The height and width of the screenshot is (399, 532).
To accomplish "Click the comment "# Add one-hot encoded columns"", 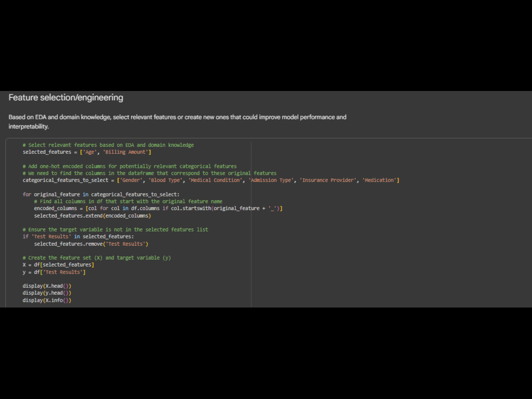I will [130, 166].
